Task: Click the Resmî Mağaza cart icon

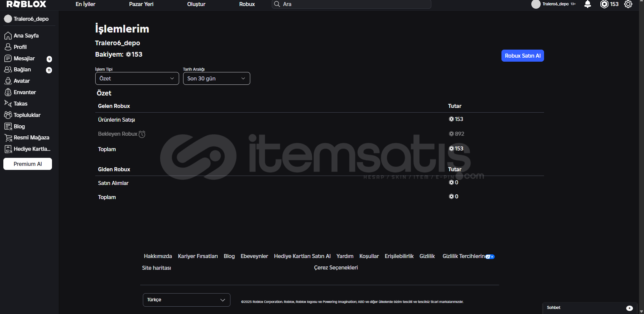Action: pyautogui.click(x=8, y=137)
